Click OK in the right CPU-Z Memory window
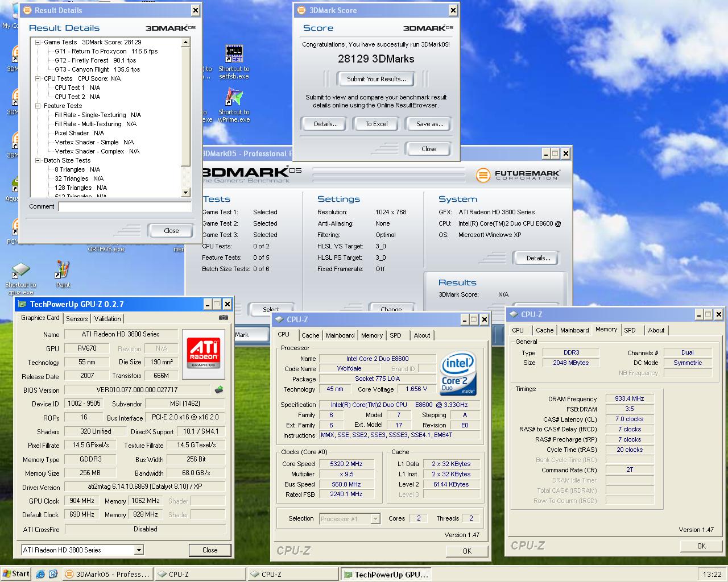This screenshot has height=582, width=728. pos(701,546)
